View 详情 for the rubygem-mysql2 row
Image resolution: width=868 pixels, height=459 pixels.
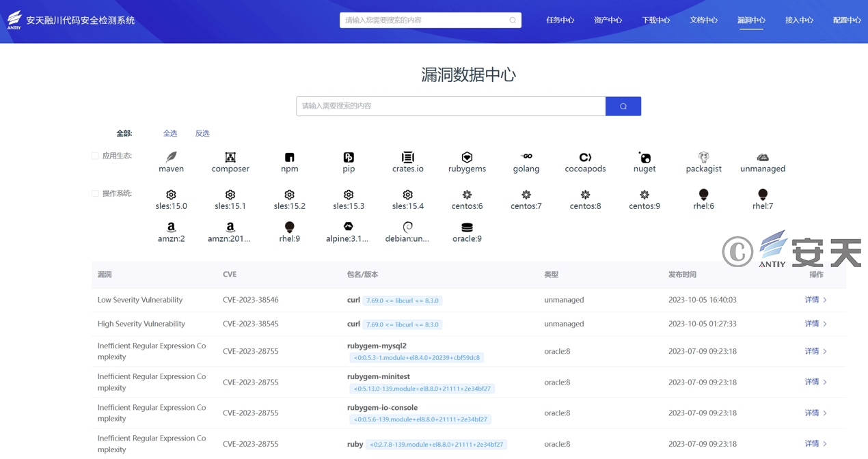pyautogui.click(x=815, y=351)
